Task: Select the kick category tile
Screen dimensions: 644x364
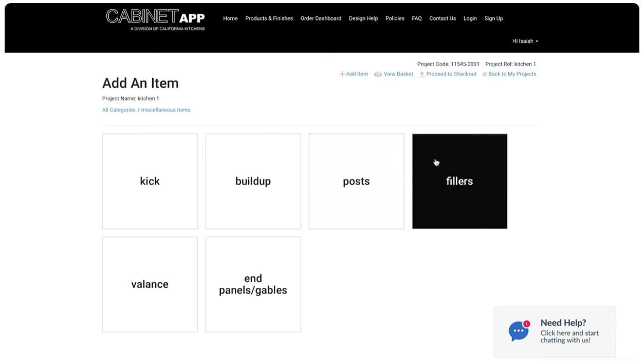Action: coord(150,181)
